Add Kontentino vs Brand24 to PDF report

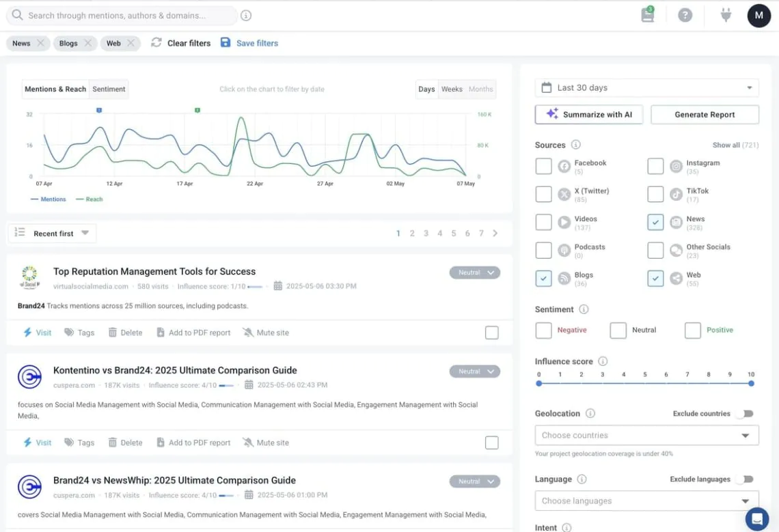[193, 443]
